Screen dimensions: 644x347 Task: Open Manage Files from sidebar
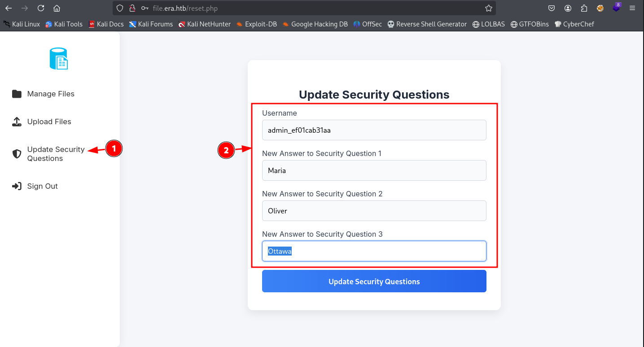coord(50,94)
